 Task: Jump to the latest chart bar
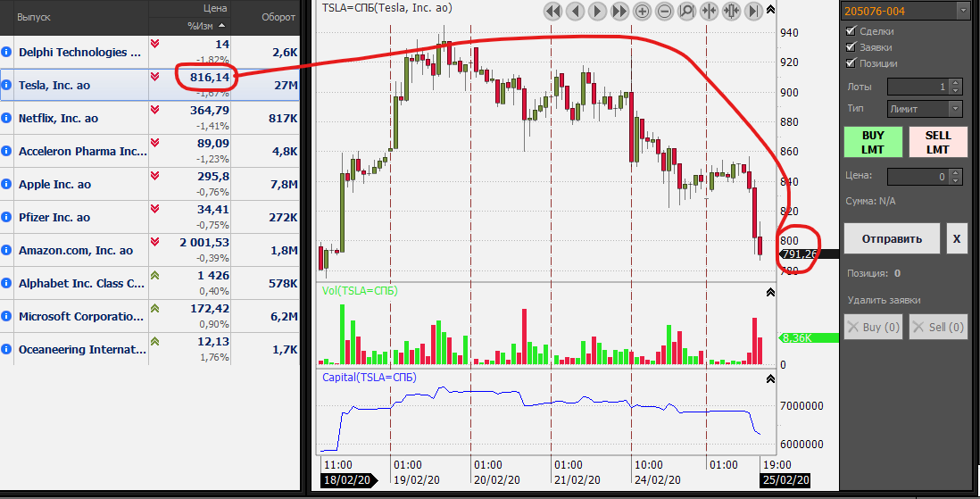click(753, 11)
